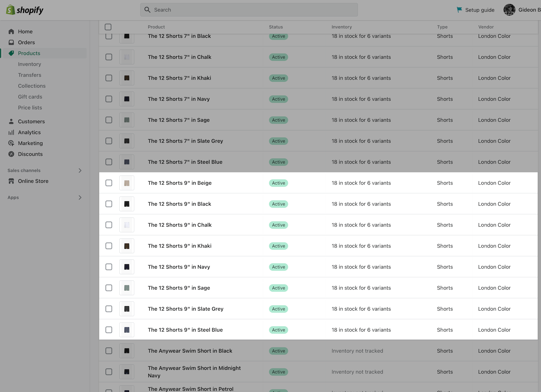Screen dimensions: 541x392
Task: Click the Customers person icon
Action: 11,121
